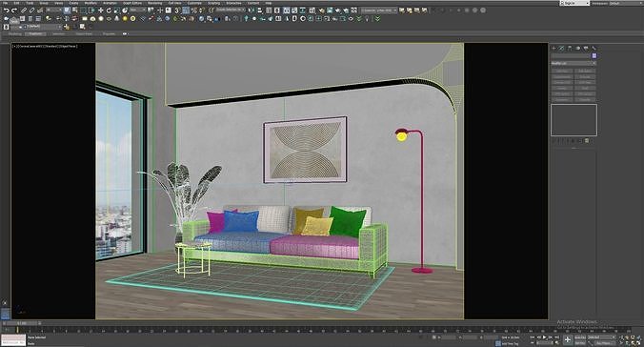The width and height of the screenshot is (644, 347).
Task: Toggle the Percent Snap button
Action: tap(193, 10)
